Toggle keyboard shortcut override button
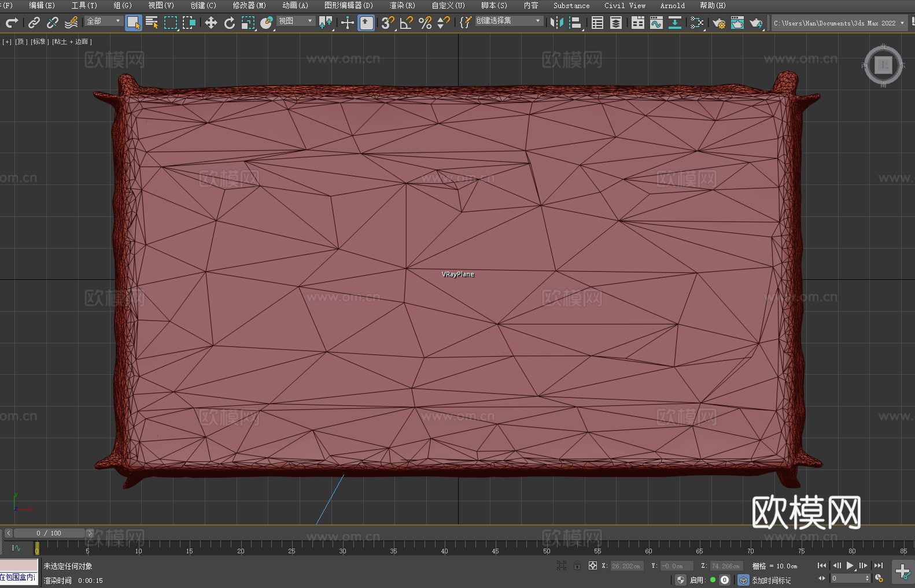This screenshot has height=588, width=915. click(366, 23)
